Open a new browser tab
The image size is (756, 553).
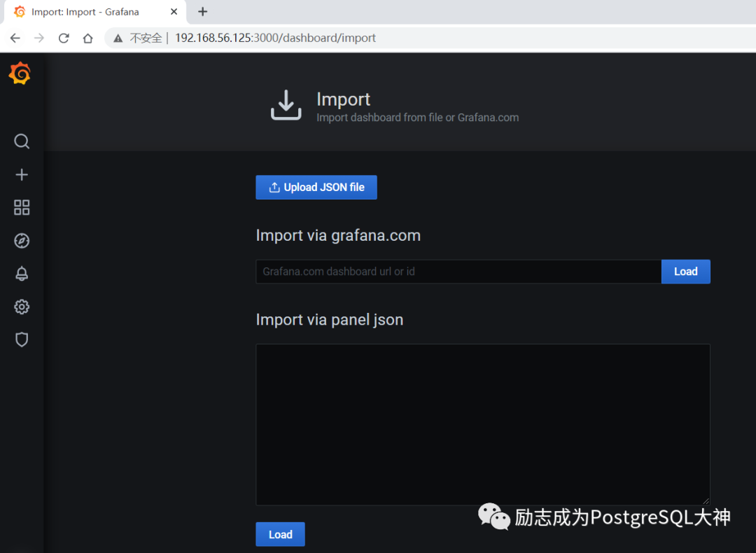point(203,12)
